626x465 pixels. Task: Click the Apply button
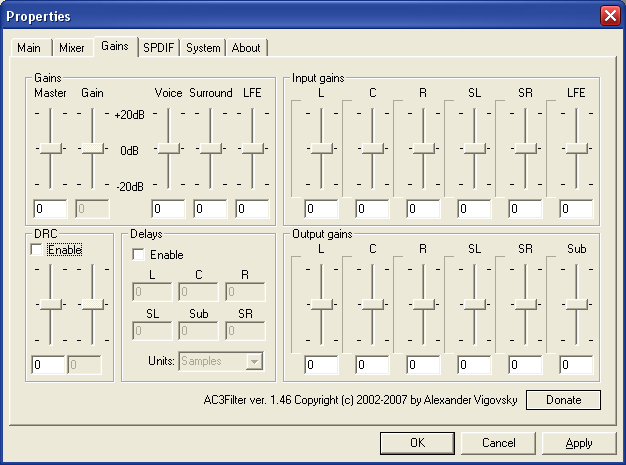(x=578, y=443)
